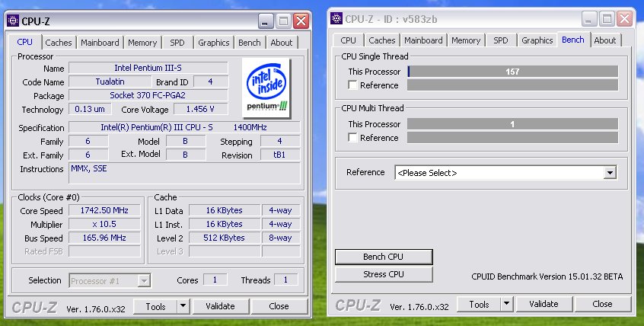Click the Level 2 cache '512 KBytes' value

225,238
